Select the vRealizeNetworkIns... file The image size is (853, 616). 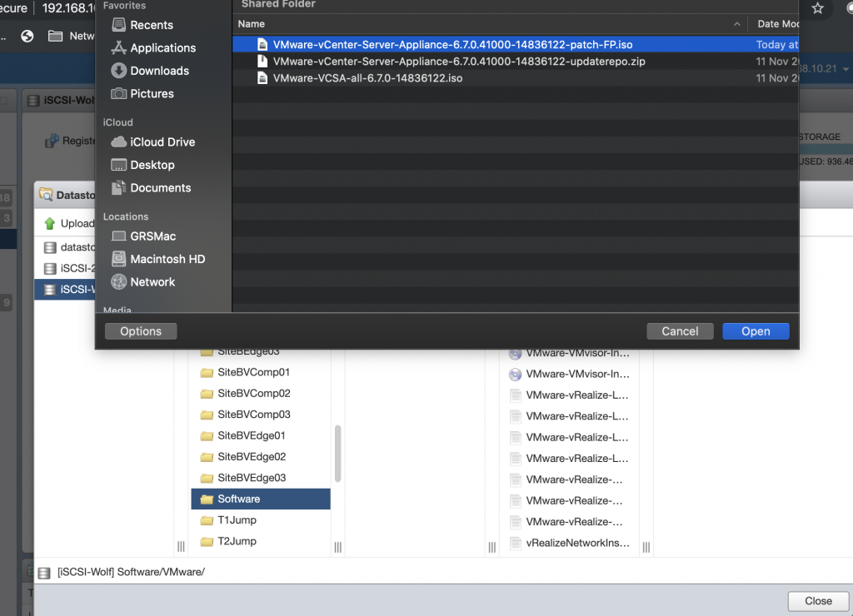click(x=570, y=543)
